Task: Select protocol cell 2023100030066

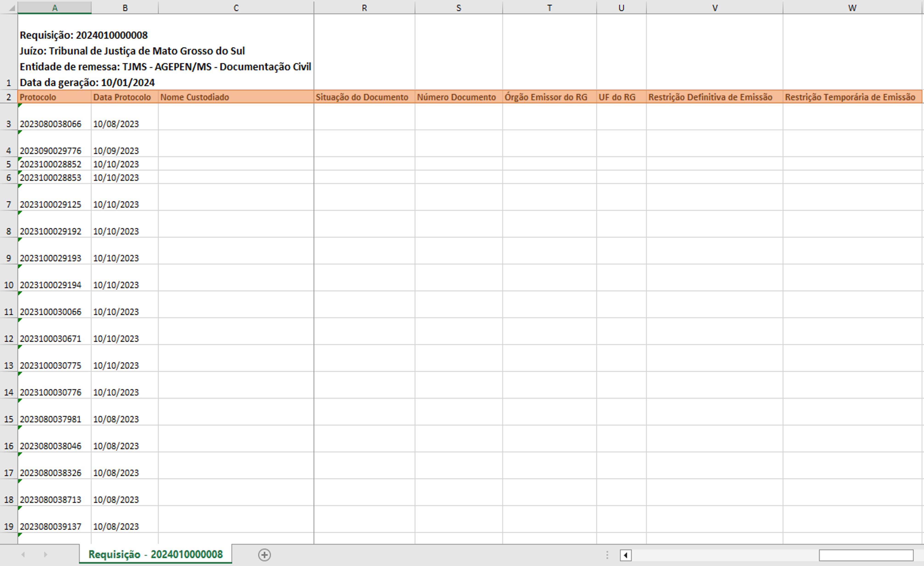Action: click(x=54, y=305)
